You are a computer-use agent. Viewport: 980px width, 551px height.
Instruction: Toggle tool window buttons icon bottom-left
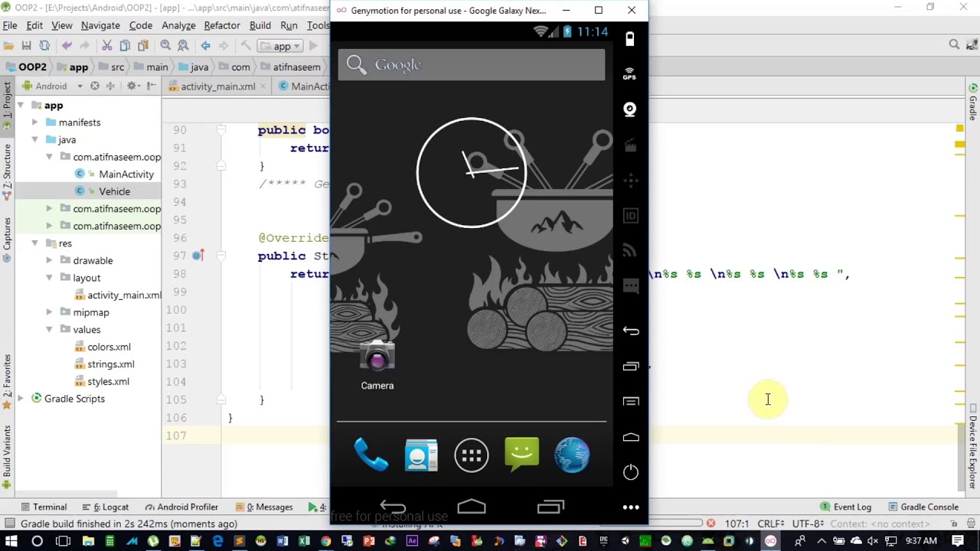click(x=9, y=523)
